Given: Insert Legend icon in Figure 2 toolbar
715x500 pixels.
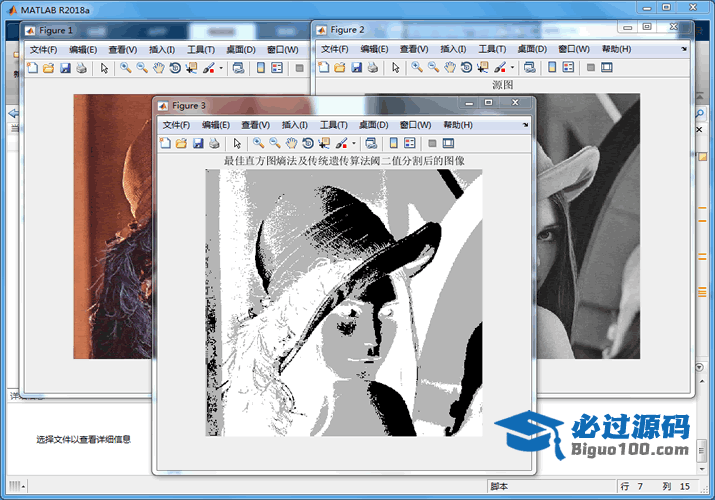Looking at the screenshot, I should pos(568,67).
